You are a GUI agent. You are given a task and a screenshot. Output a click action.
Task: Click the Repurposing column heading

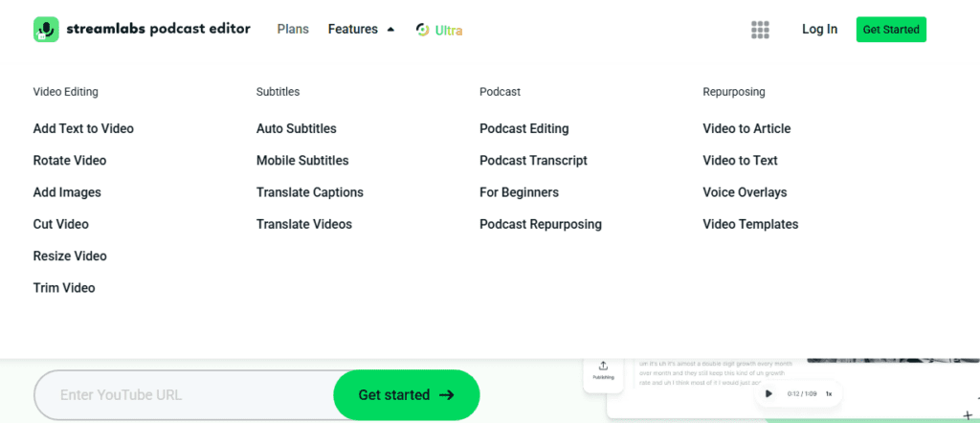pyautogui.click(x=734, y=92)
